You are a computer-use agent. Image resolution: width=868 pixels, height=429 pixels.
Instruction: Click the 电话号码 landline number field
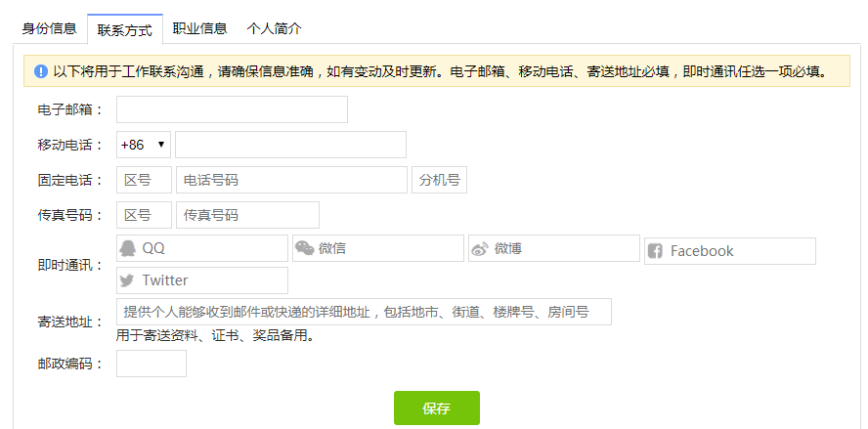(x=291, y=180)
